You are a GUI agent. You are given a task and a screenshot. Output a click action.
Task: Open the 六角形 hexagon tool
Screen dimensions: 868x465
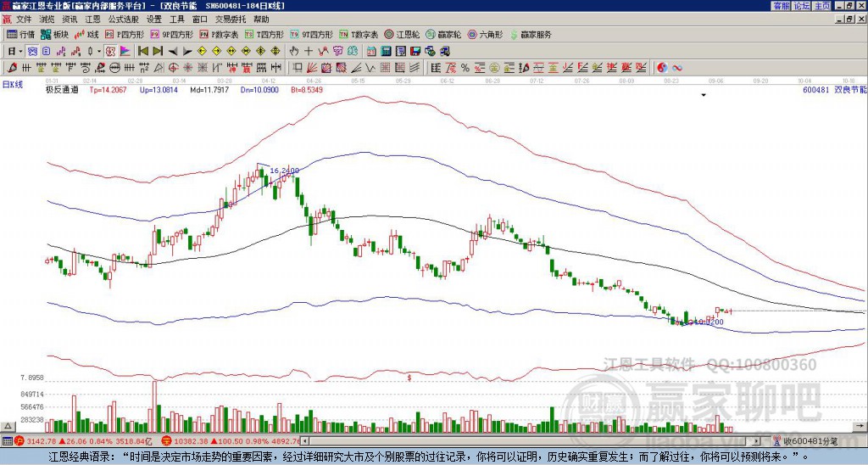(x=485, y=34)
